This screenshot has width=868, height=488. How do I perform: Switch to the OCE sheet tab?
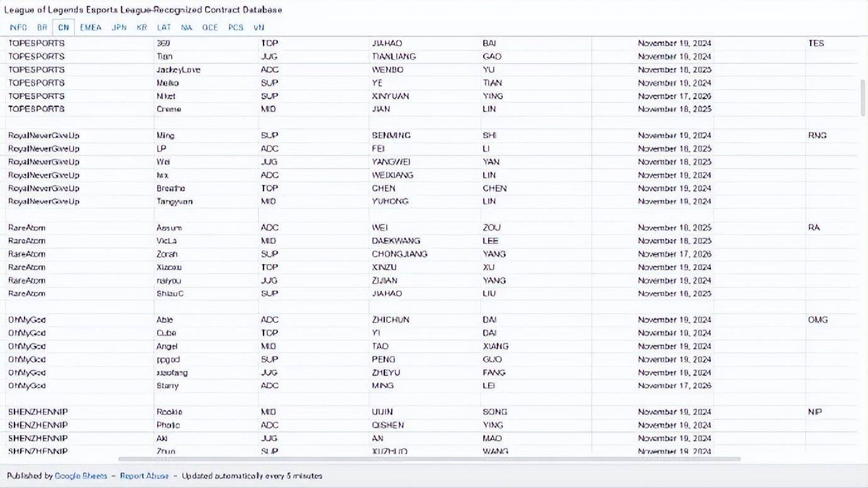coord(210,28)
